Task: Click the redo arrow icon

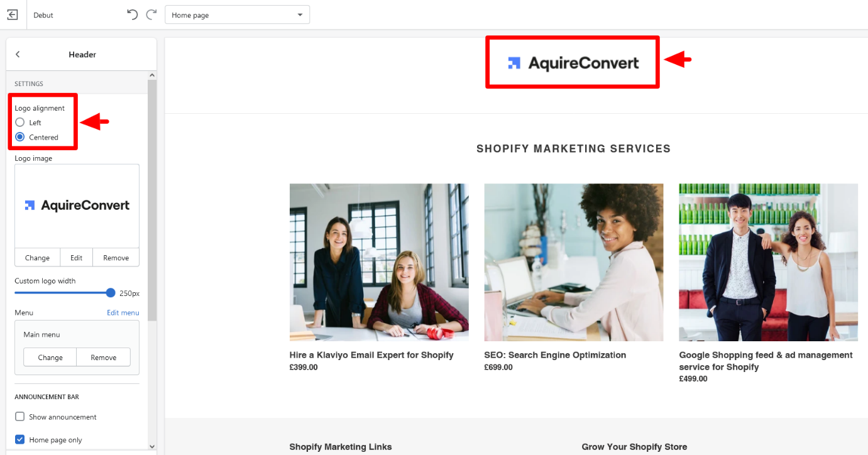Action: (151, 14)
